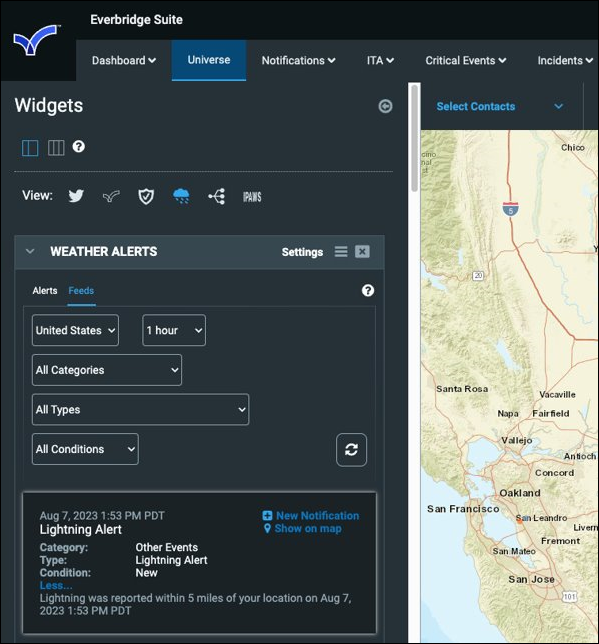
Task: Expand the Select Contacts dropdown
Action: tap(499, 106)
